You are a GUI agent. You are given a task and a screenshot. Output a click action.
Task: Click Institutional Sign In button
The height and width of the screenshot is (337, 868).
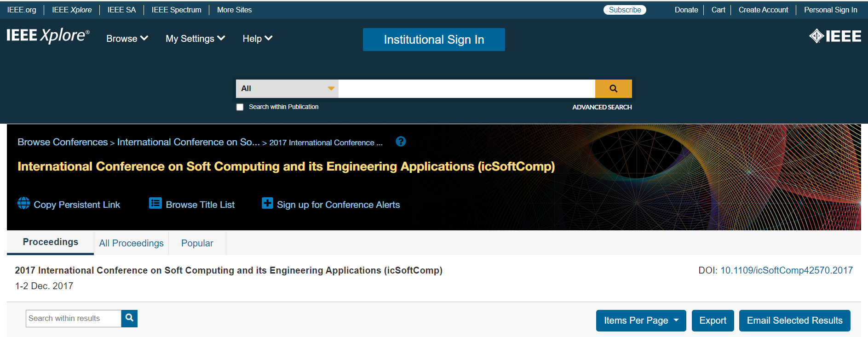tap(434, 40)
